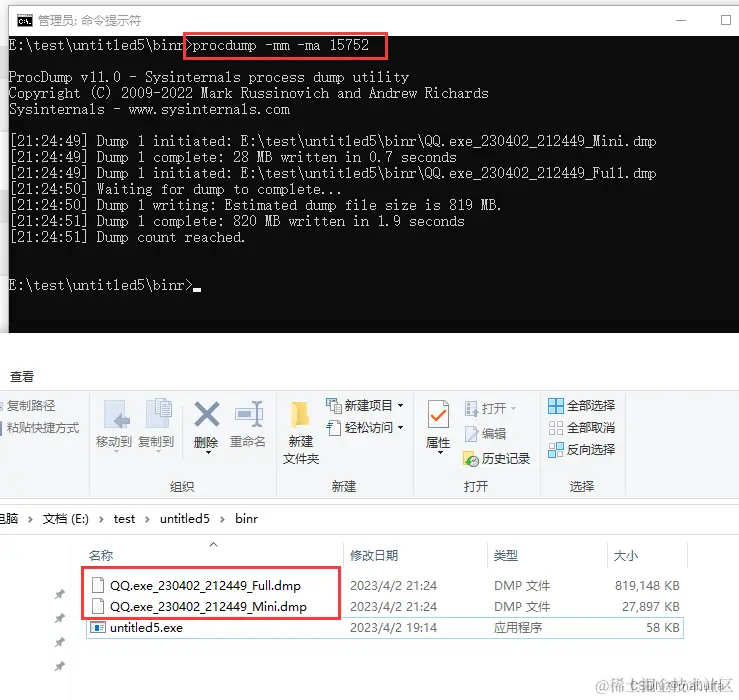Sort files by Name (名称) column header
Image resolution: width=739 pixels, height=700 pixels.
[101, 555]
